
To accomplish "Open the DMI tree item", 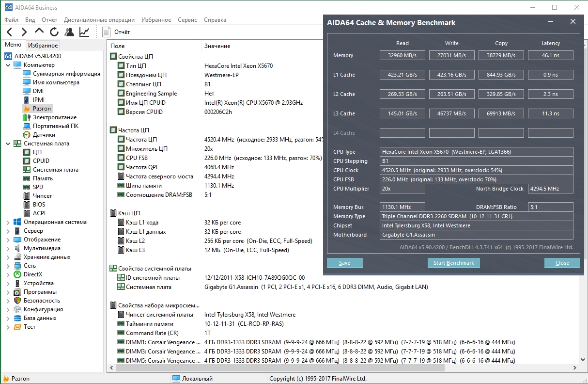I will pyautogui.click(x=38, y=91).
